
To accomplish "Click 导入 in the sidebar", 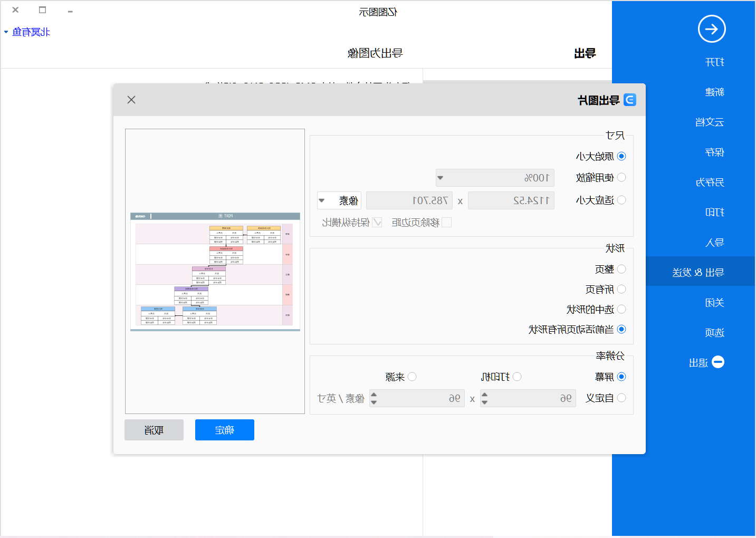I will (715, 243).
